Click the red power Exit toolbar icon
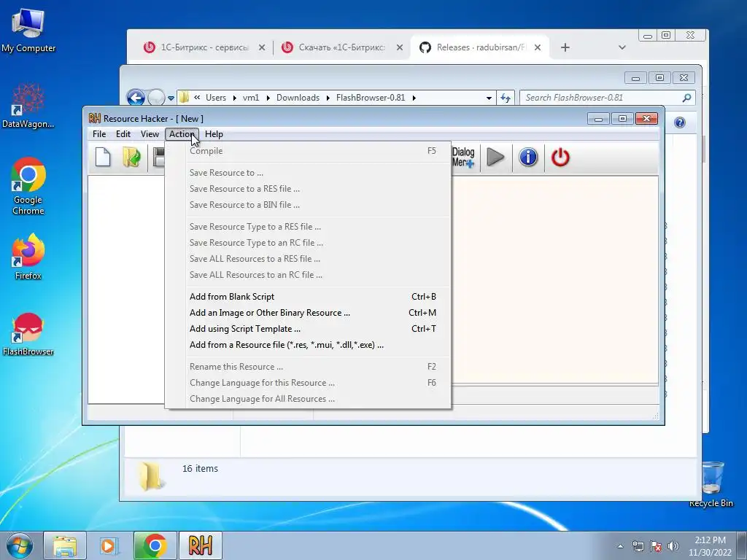747x560 pixels. [x=560, y=157]
